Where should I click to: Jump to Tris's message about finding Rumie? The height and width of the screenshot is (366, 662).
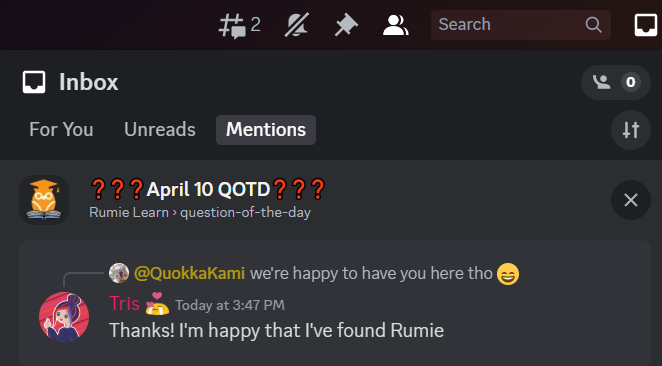coord(277,331)
